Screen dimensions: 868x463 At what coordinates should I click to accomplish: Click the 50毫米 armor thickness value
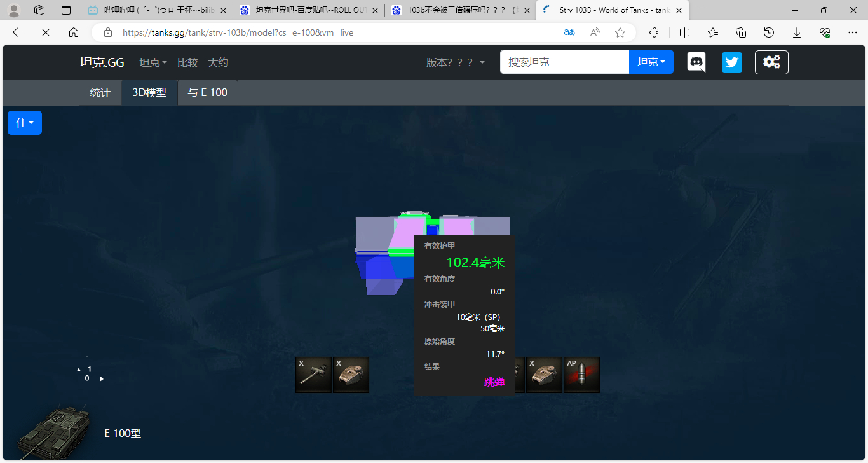492,329
